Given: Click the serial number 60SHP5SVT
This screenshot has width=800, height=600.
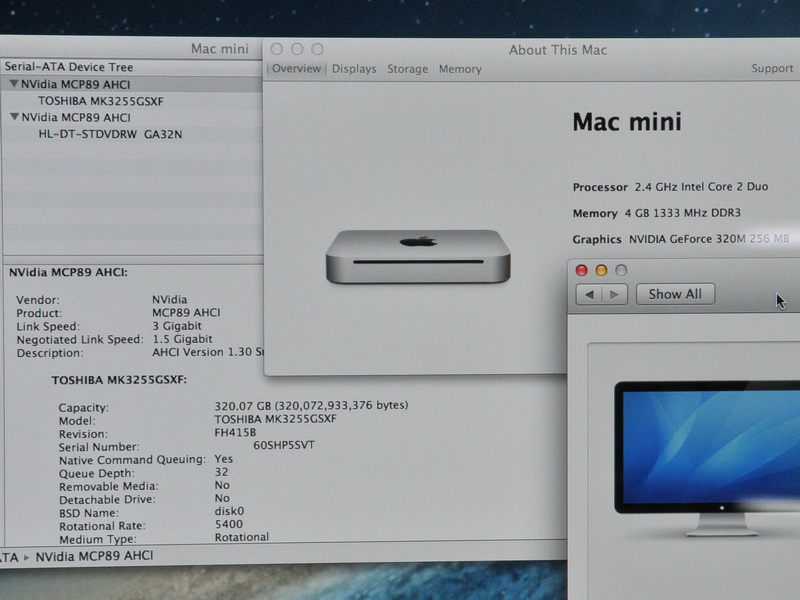Looking at the screenshot, I should [284, 445].
